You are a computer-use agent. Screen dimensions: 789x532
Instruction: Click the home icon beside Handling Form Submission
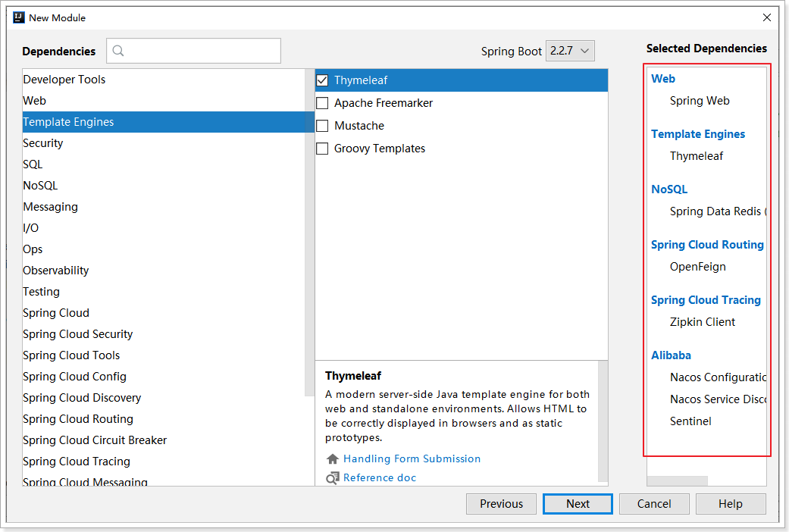332,459
